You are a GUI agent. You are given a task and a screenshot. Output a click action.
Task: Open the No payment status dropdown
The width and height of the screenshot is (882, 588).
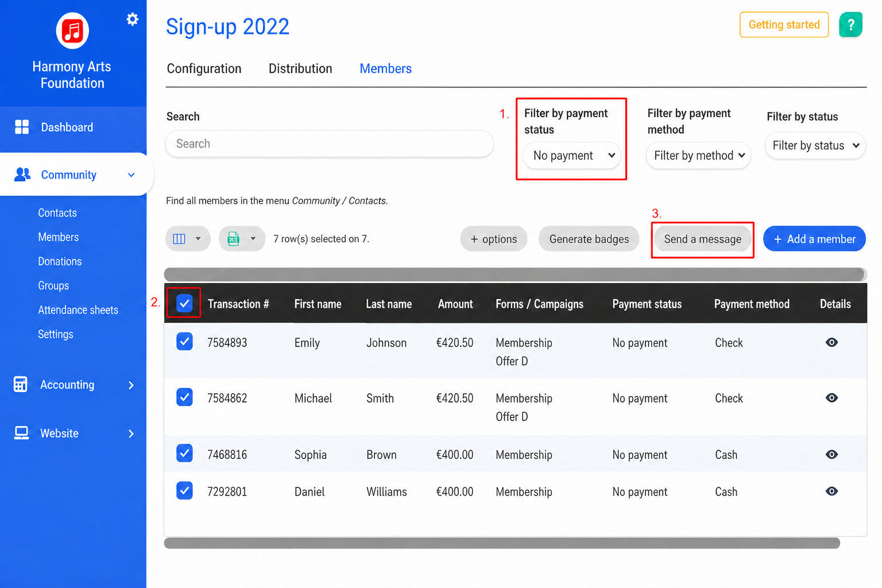tap(572, 156)
